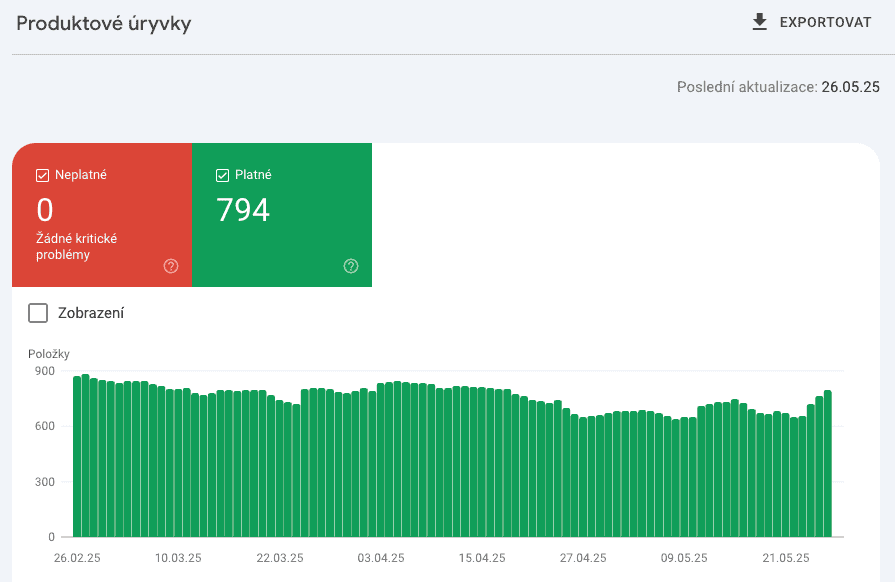
Task: Click the last green bar in the chart
Action: [827, 463]
